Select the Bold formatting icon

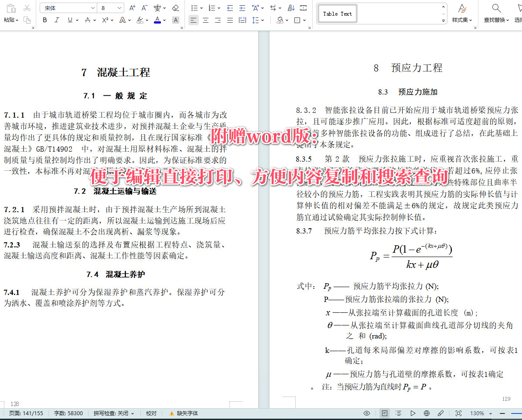(45, 20)
